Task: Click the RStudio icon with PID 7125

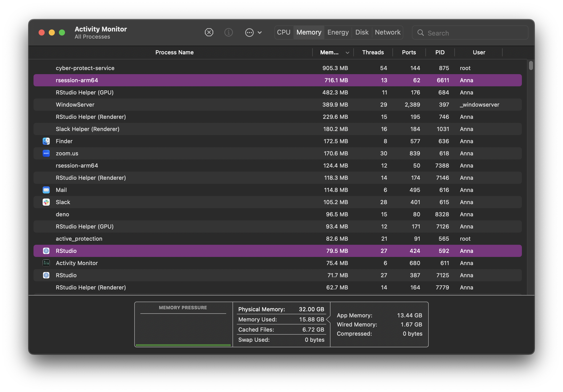Action: pos(46,275)
